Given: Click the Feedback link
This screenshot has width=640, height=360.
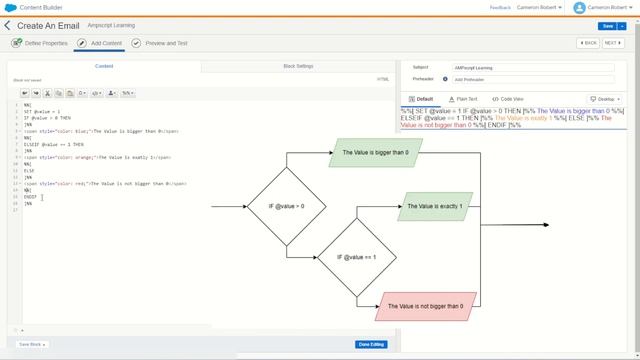Looking at the screenshot, I should pos(500,7).
